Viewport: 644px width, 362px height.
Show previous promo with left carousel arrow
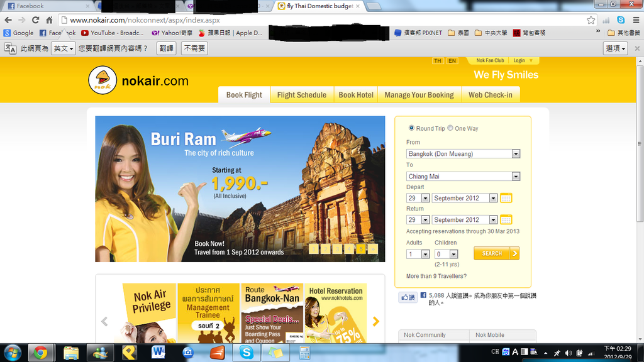pos(104,321)
